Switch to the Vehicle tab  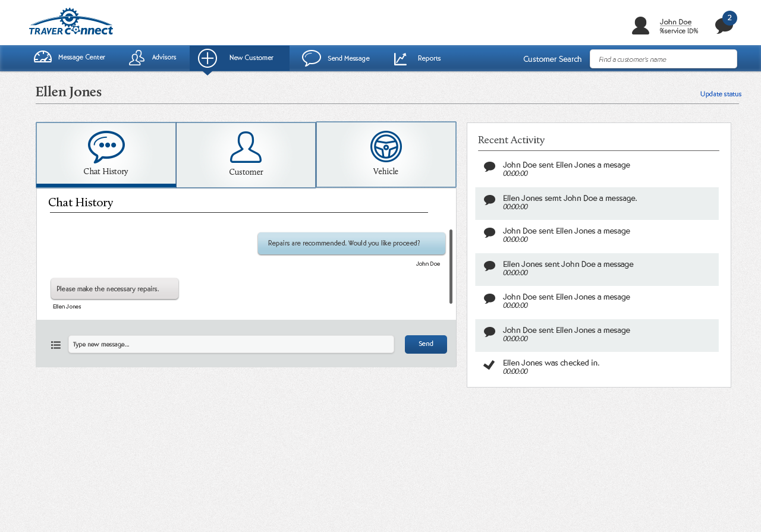click(386, 155)
